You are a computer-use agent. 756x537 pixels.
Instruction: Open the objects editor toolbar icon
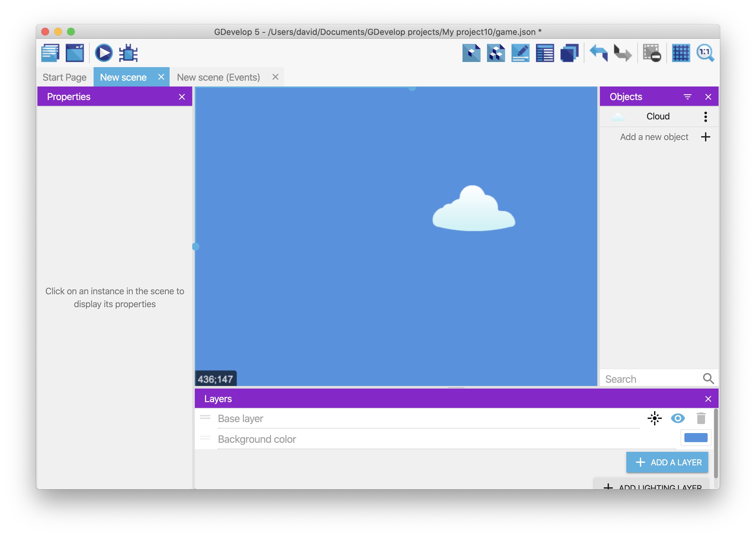(x=471, y=53)
